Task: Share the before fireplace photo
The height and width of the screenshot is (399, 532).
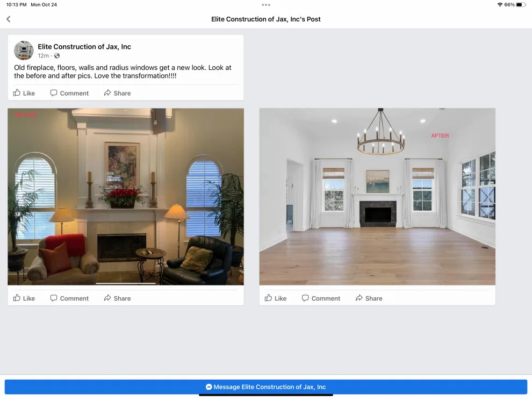Action: tap(117, 298)
